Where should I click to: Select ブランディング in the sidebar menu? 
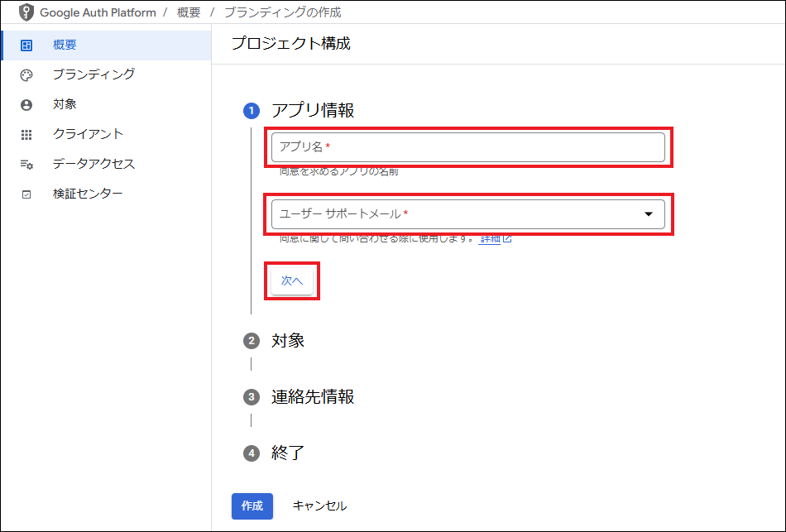point(93,74)
